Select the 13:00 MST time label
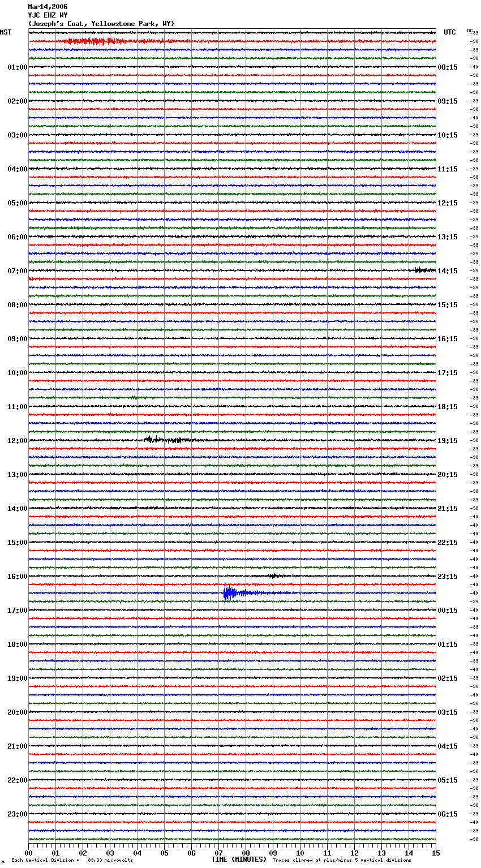The image size is (481, 868). pos(18,475)
